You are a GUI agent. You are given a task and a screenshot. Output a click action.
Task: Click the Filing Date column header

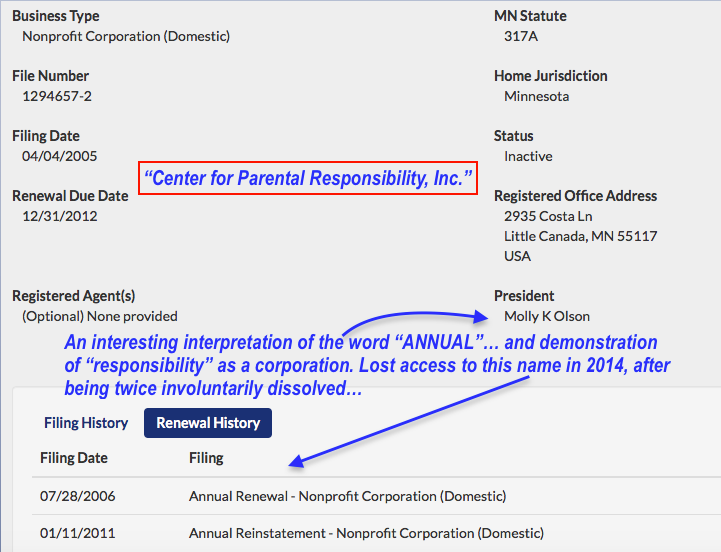(x=74, y=458)
